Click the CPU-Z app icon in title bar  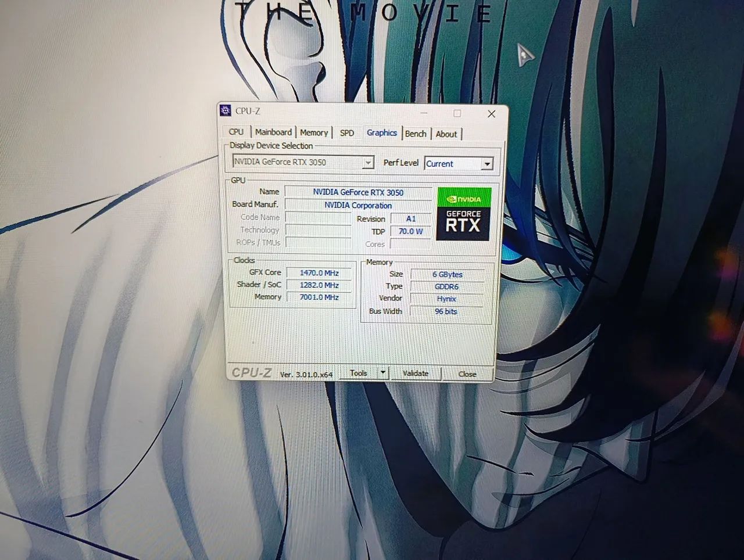(x=226, y=110)
